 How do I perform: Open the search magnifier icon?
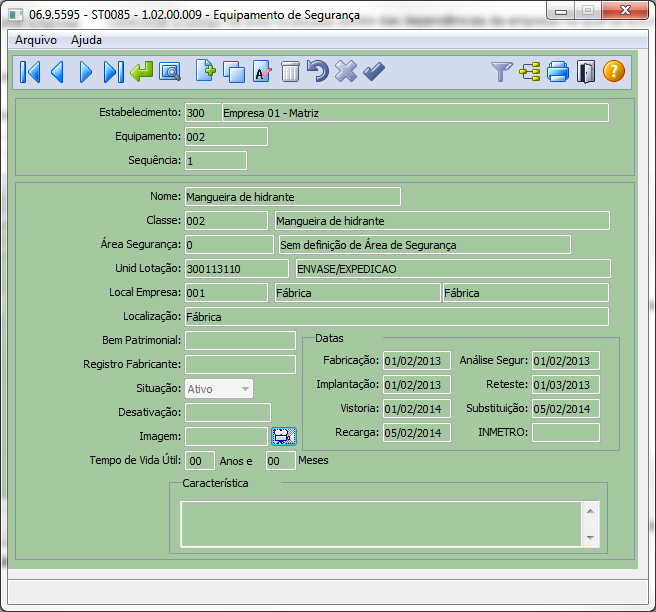point(169,72)
